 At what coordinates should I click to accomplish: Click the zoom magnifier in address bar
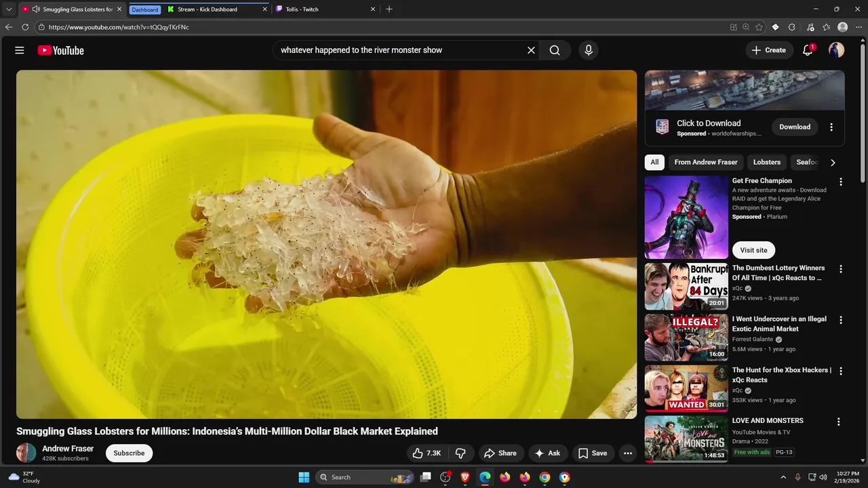point(746,27)
